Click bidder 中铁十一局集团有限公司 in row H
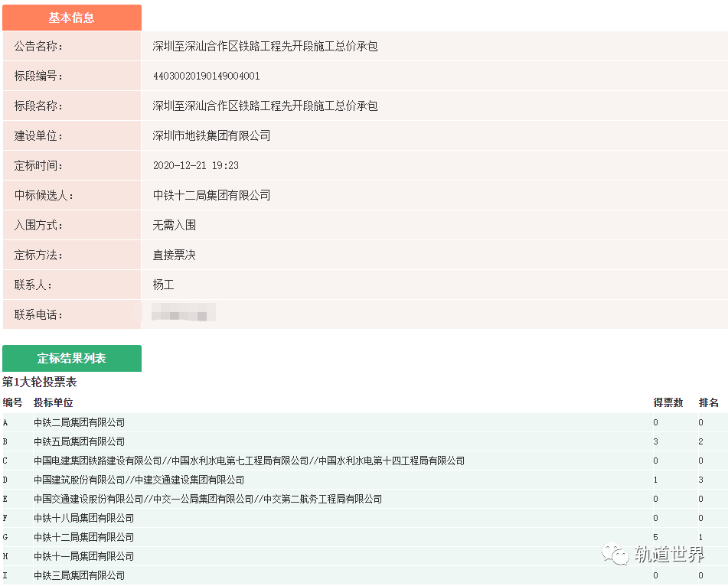728x586 pixels. click(84, 556)
